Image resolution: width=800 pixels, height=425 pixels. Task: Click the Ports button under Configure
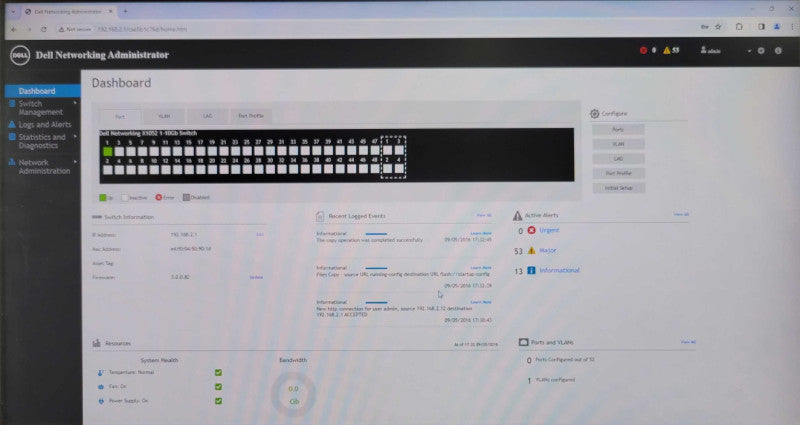tap(618, 130)
